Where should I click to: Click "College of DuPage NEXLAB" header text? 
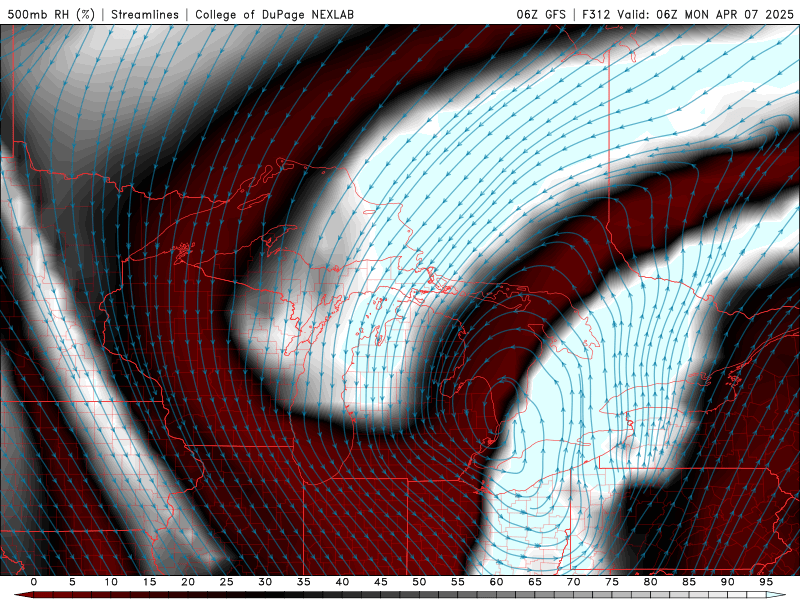[x=274, y=14]
